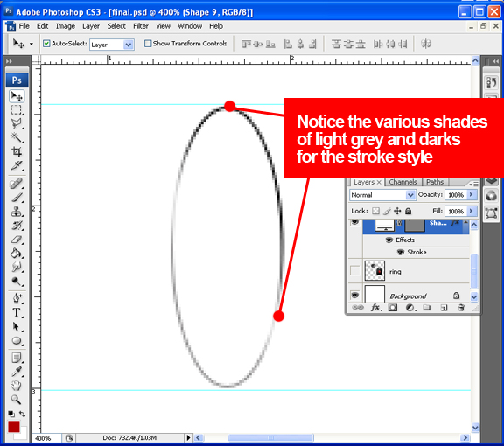Open the Filter menu
This screenshot has width=504, height=446.
point(141,26)
